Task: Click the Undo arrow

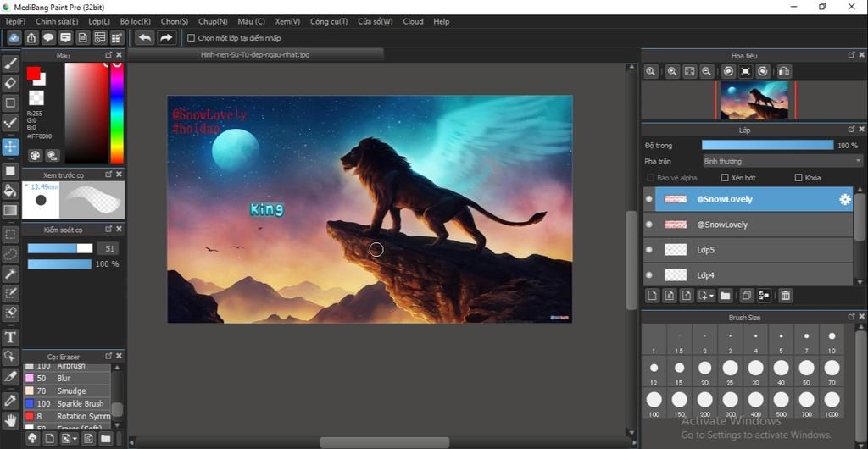Action: pos(145,37)
